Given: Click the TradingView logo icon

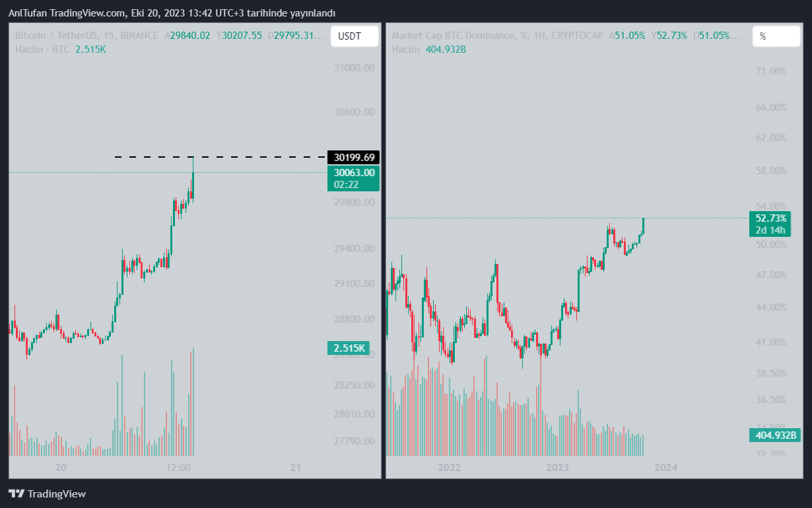Looking at the screenshot, I should coord(17,493).
